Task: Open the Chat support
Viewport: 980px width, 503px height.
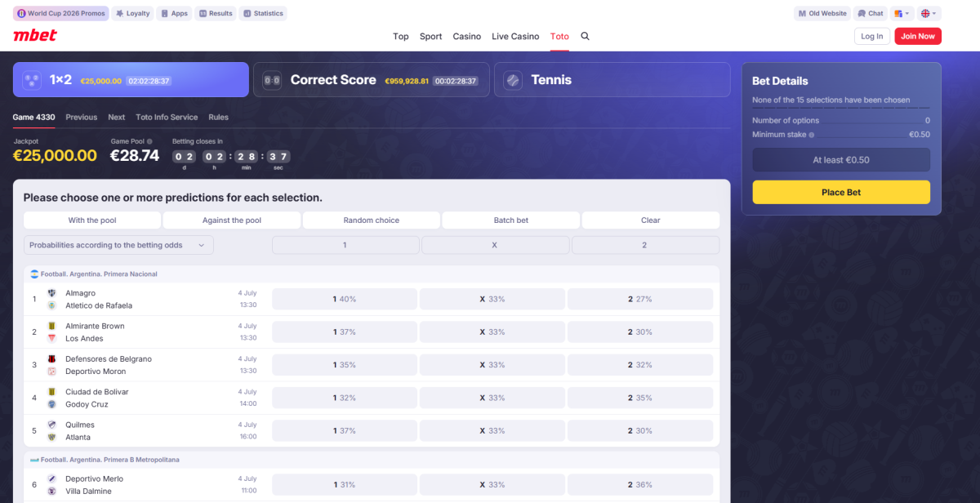Action: click(x=871, y=13)
